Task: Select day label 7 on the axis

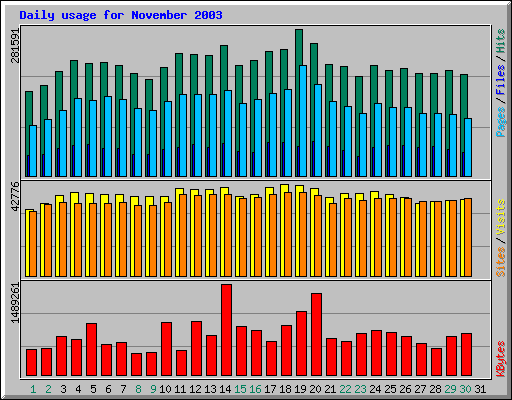Action: point(123,389)
